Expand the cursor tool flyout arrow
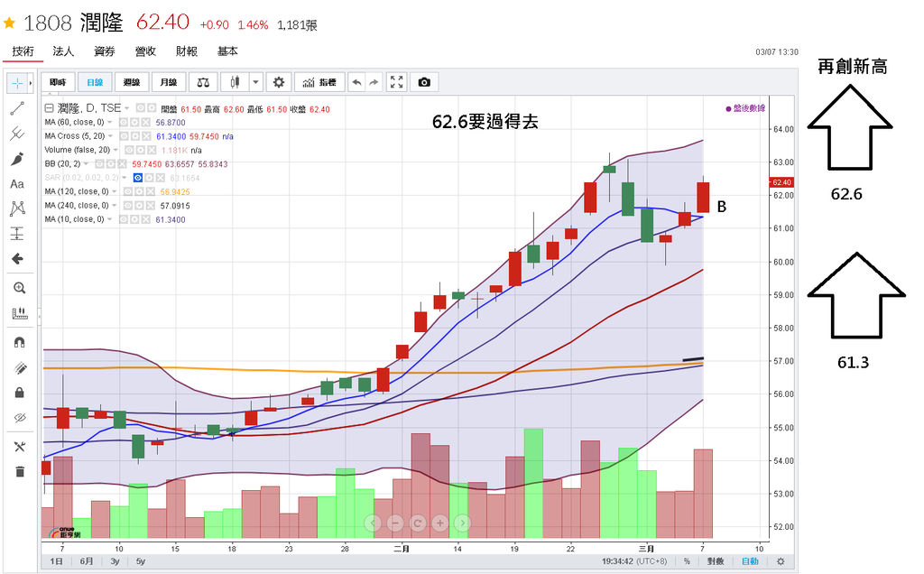The image size is (924, 574). (31, 83)
